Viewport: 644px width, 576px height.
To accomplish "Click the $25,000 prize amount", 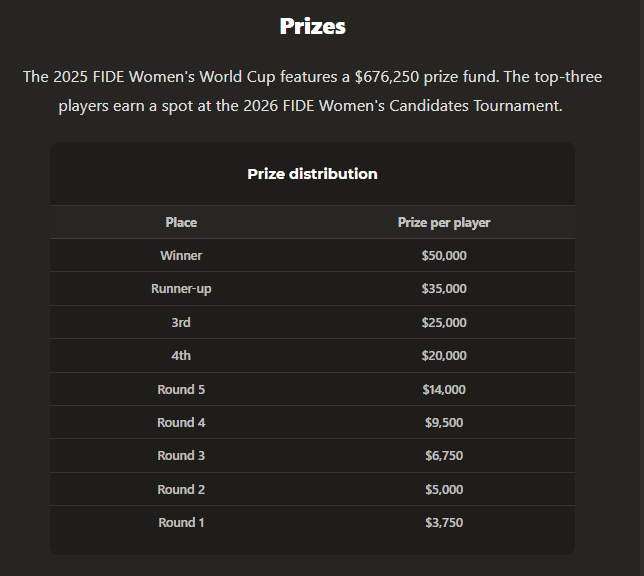I will click(444, 322).
